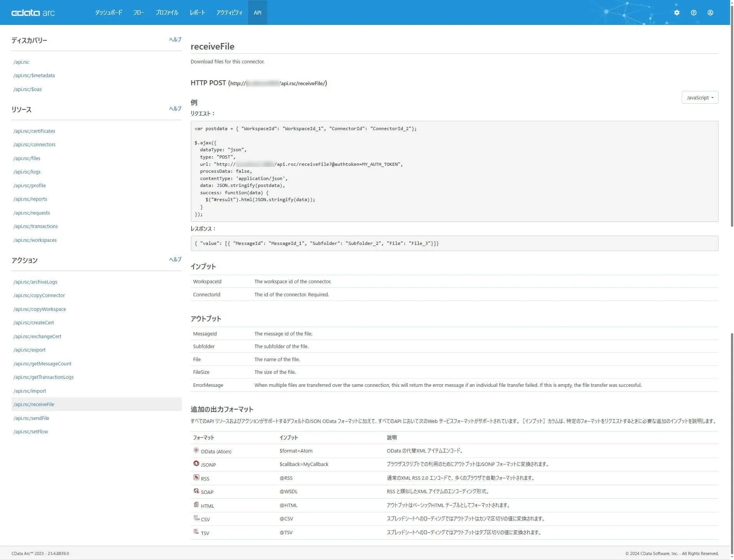Open the /api.rsc discovery link
The image size is (734, 560).
[21, 62]
